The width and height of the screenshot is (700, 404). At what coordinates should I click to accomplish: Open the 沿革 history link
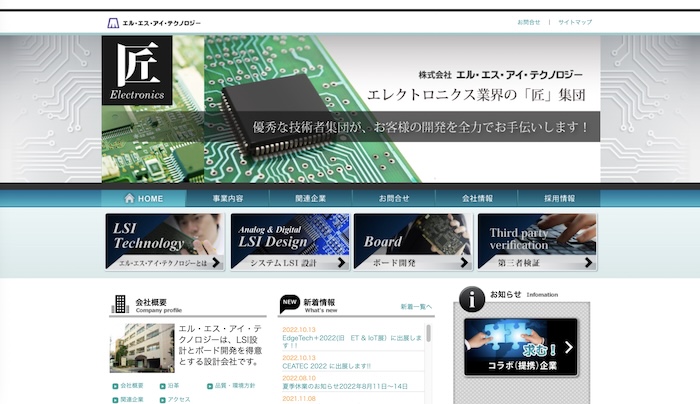pos(173,385)
